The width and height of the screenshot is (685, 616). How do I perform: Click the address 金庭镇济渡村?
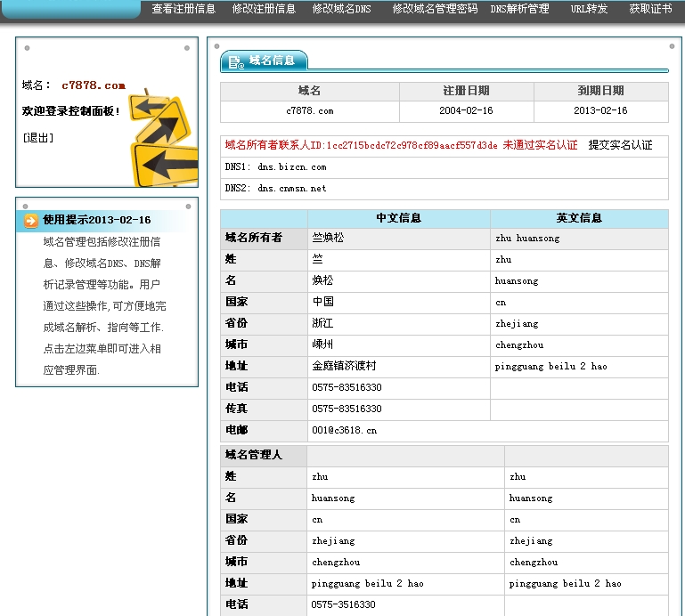click(344, 366)
